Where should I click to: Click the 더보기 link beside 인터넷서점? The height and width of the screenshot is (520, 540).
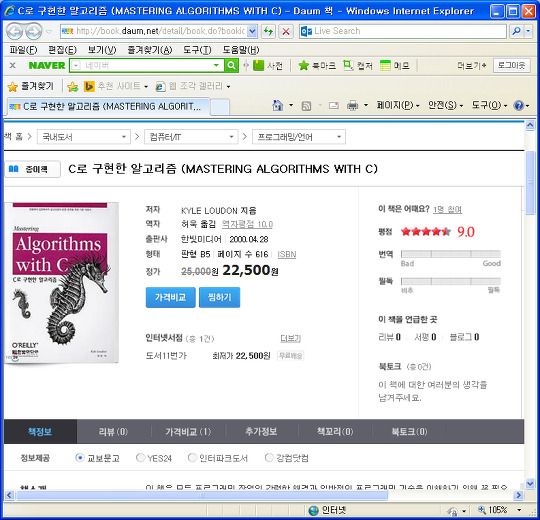point(291,339)
